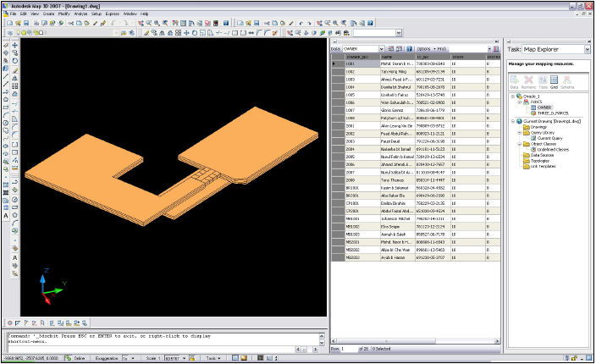
Task: Open the Exaggeration dropdown in status bar
Action: click(x=133, y=358)
